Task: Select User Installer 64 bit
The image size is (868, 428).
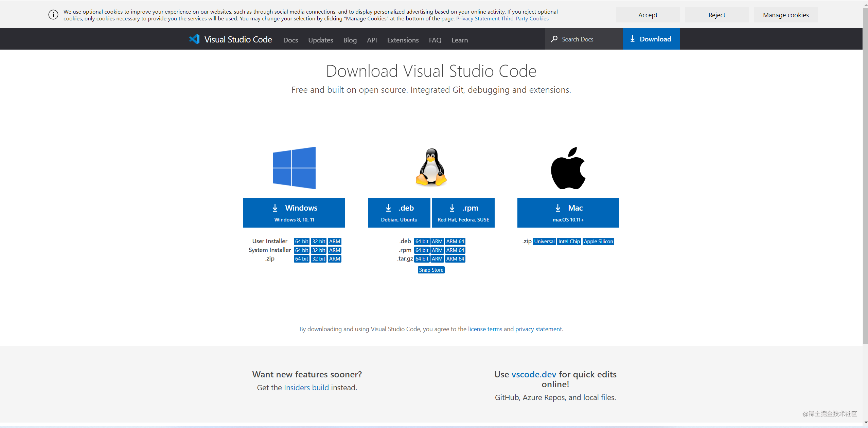Action: coord(302,242)
